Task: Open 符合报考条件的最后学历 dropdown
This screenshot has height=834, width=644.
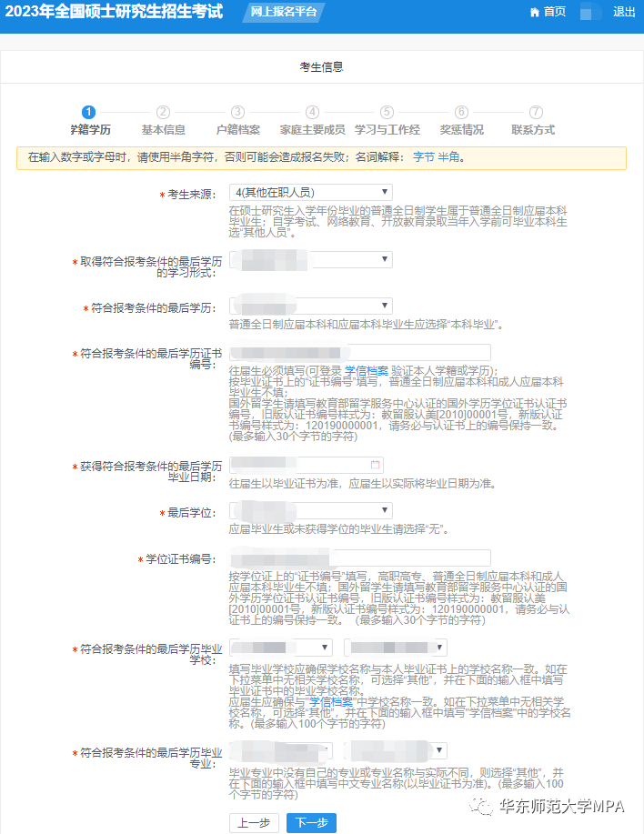Action: [311, 306]
